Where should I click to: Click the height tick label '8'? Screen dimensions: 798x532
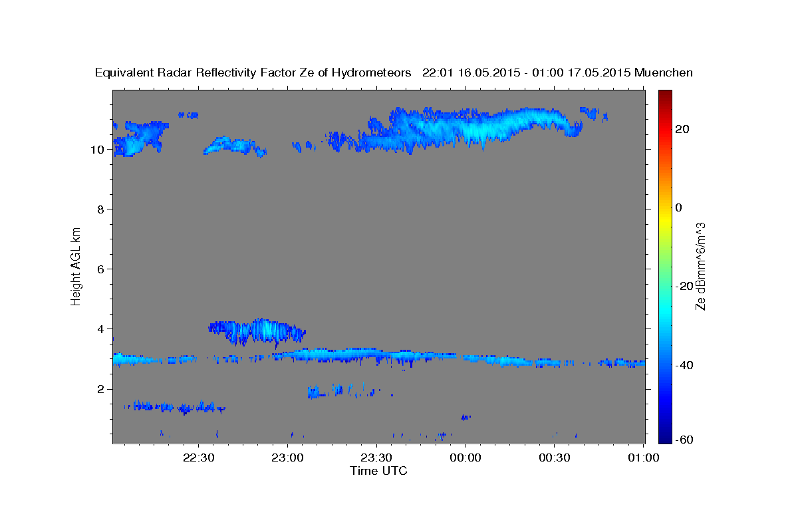coord(100,209)
